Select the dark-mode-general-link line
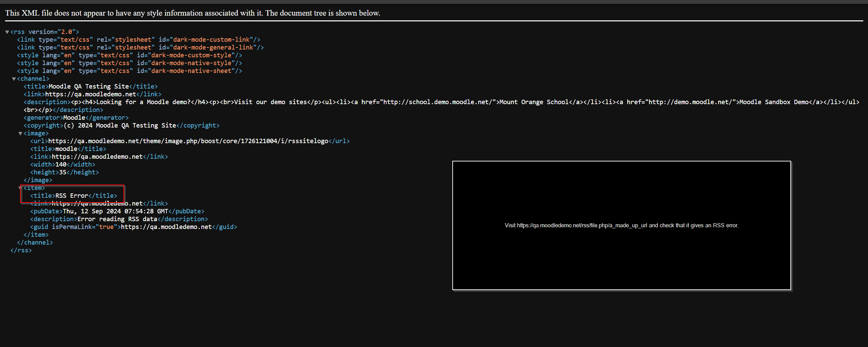 (x=140, y=47)
